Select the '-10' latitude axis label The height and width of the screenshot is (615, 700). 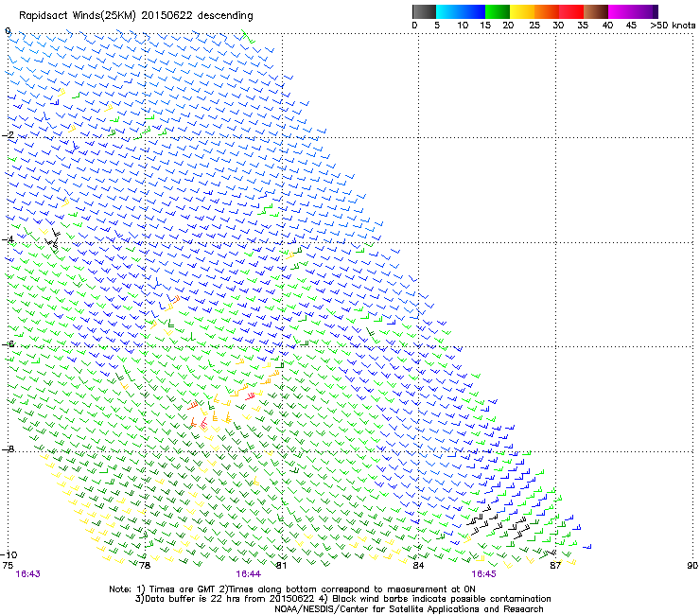coord(9,554)
